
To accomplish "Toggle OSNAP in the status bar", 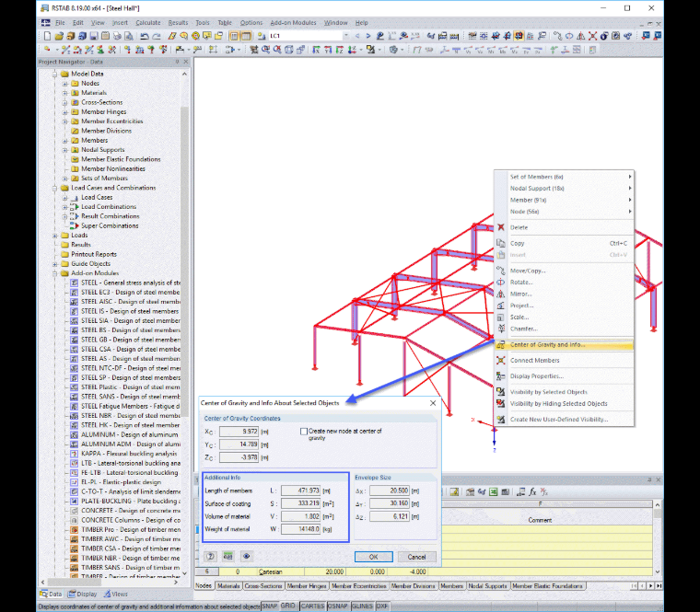I will [337, 606].
